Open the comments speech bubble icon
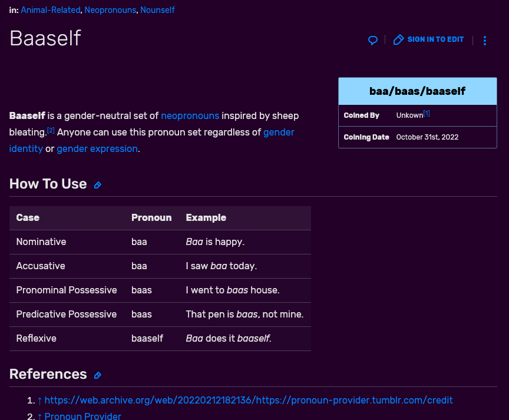509x420 pixels. pyautogui.click(x=373, y=40)
